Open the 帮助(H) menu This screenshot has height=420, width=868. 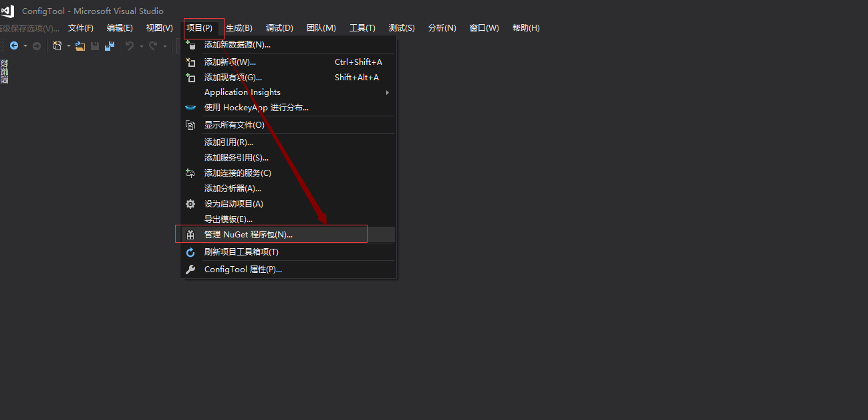tap(526, 28)
